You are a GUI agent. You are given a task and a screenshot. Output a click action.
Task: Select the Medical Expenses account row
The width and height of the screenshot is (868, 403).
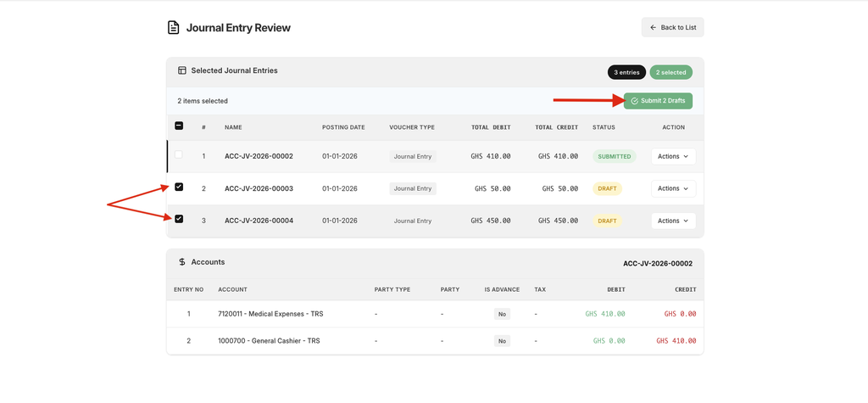tap(270, 314)
